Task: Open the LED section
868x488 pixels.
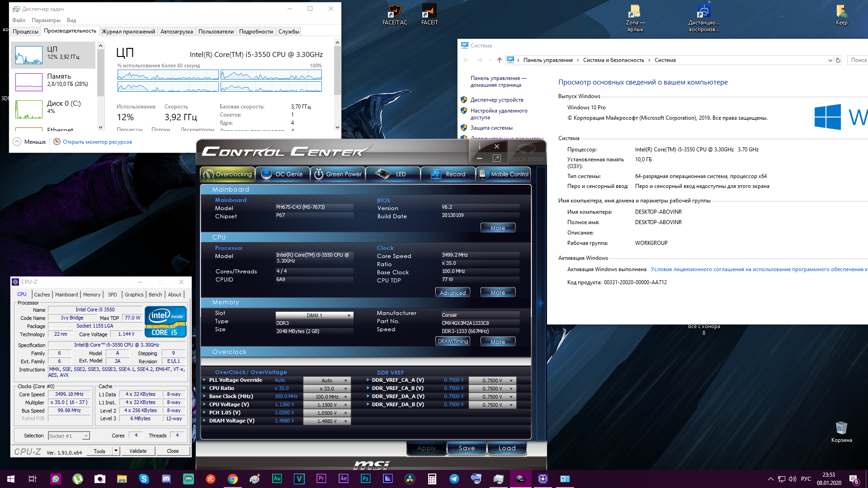Action: (393, 174)
